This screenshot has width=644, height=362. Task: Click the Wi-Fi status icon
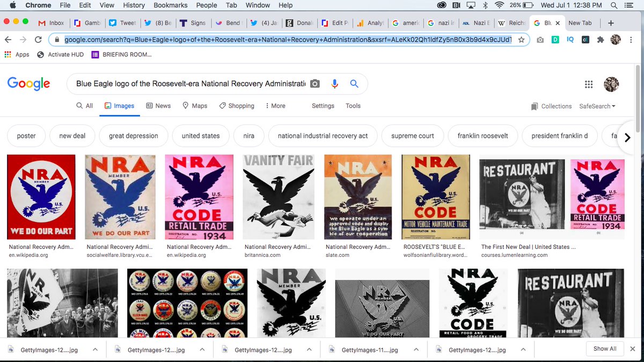point(500,5)
